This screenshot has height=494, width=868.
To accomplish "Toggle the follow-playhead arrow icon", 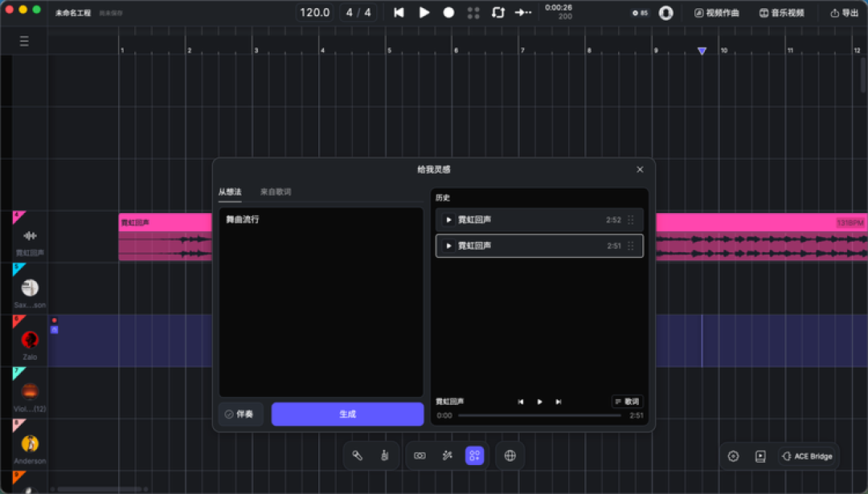I will click(523, 13).
